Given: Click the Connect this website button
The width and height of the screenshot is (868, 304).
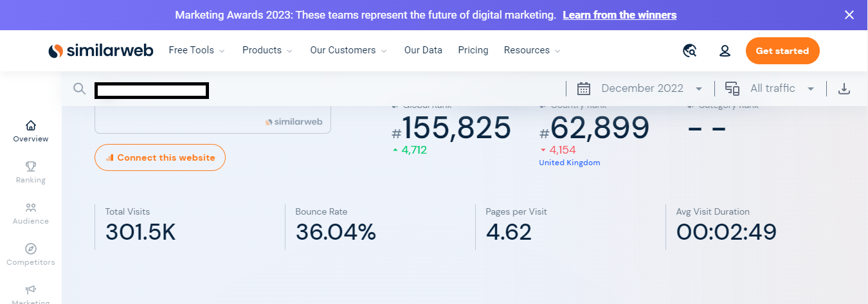Looking at the screenshot, I should click(x=160, y=157).
